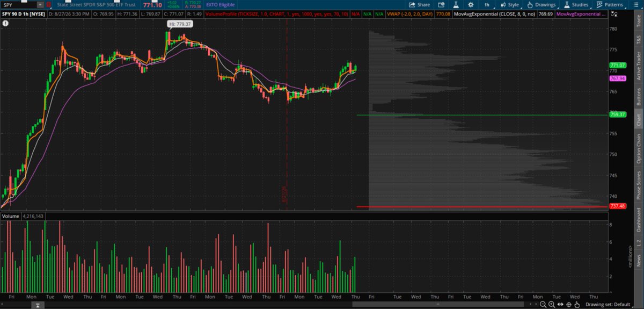Click the horizontal time scrollbar thumb
The width and height of the screenshot is (644, 309).
(437, 304)
